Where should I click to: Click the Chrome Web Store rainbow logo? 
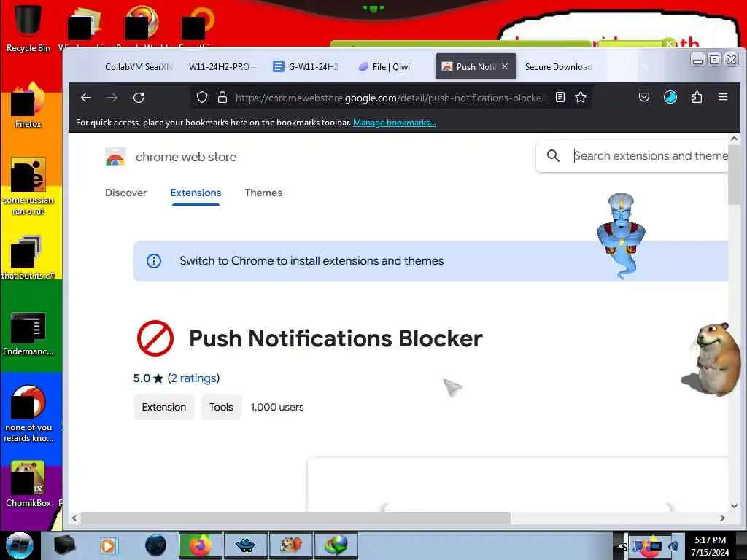tap(115, 157)
